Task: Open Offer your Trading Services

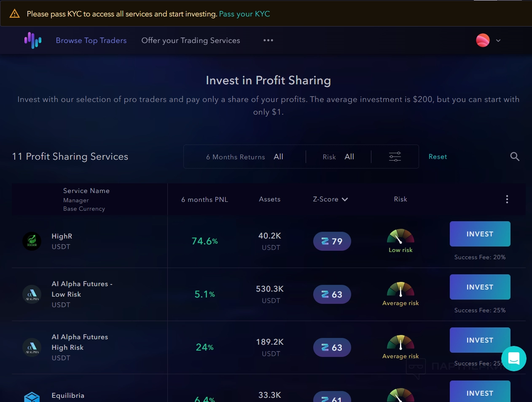Action: [x=191, y=40]
